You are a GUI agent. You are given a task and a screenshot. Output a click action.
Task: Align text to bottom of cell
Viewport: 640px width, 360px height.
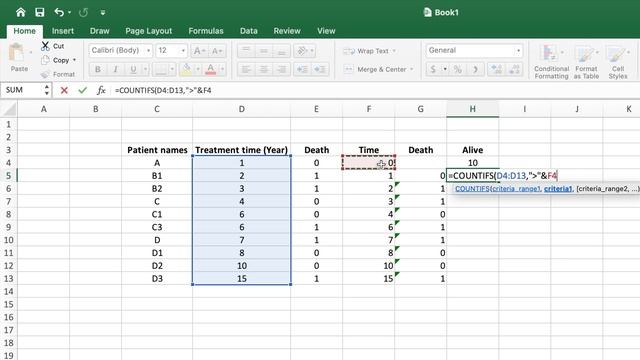coord(281,51)
